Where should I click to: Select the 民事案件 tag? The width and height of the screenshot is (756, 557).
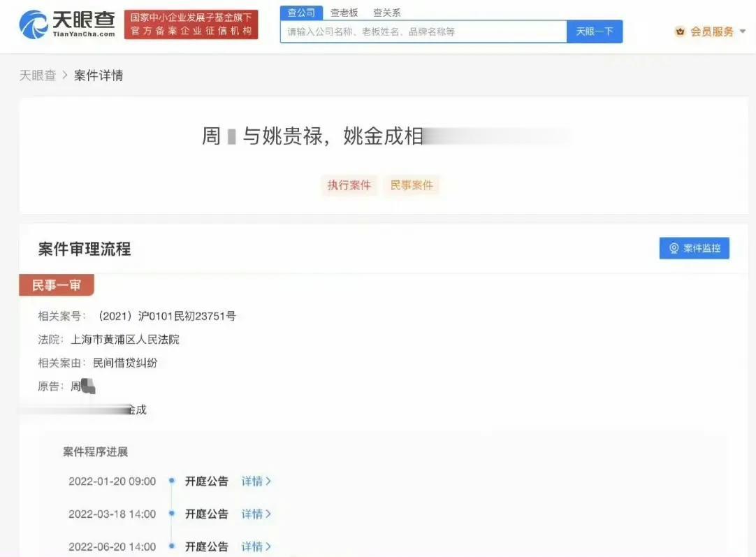tap(412, 185)
